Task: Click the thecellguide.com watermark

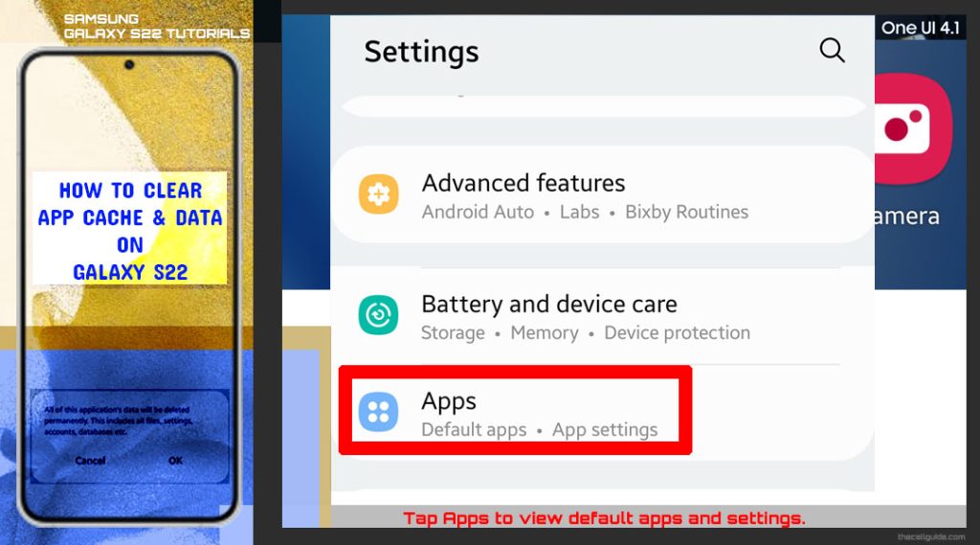Action: (x=931, y=537)
